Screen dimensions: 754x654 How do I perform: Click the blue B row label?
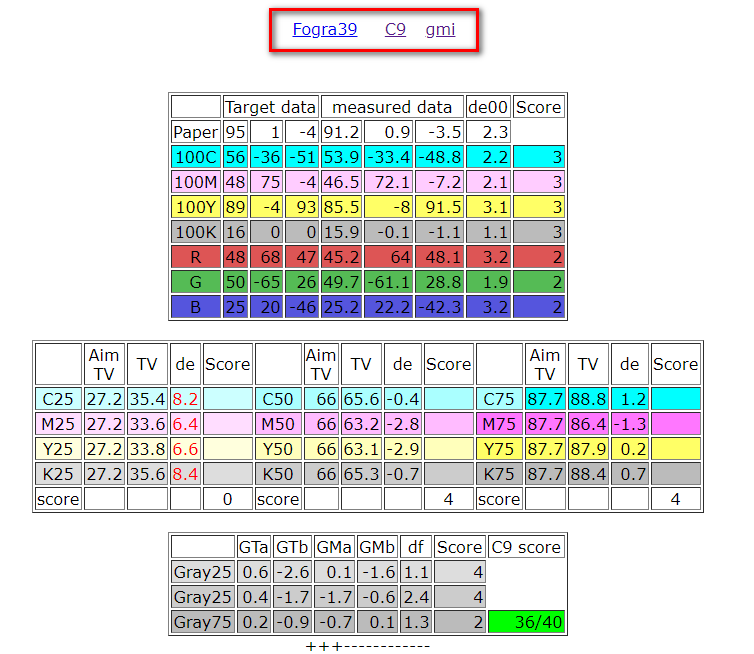point(196,307)
